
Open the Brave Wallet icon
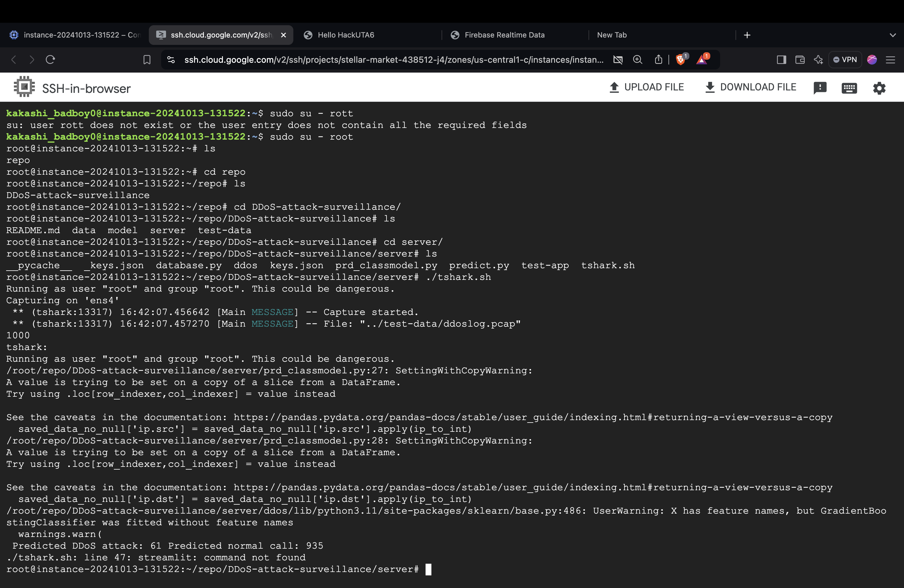point(800,60)
